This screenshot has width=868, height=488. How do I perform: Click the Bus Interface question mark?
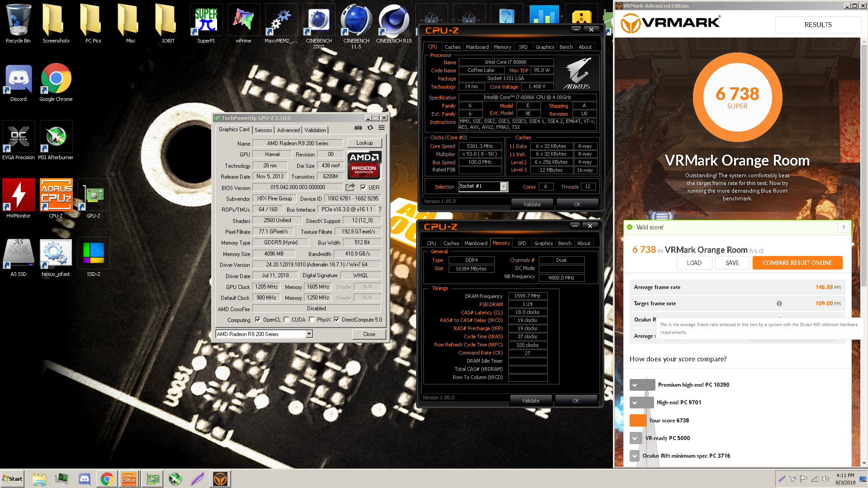(380, 209)
